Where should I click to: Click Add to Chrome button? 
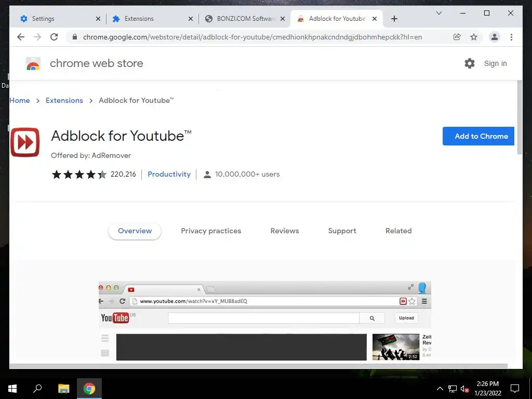(478, 136)
